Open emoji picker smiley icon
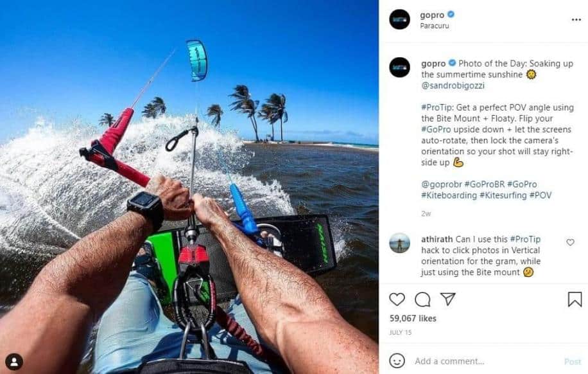This screenshot has height=374, width=588. (397, 361)
